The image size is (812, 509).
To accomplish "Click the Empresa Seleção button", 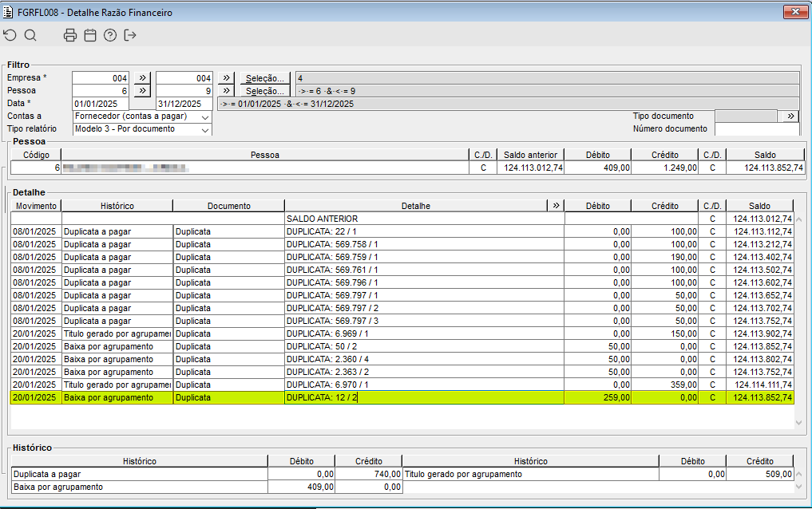I will (264, 78).
